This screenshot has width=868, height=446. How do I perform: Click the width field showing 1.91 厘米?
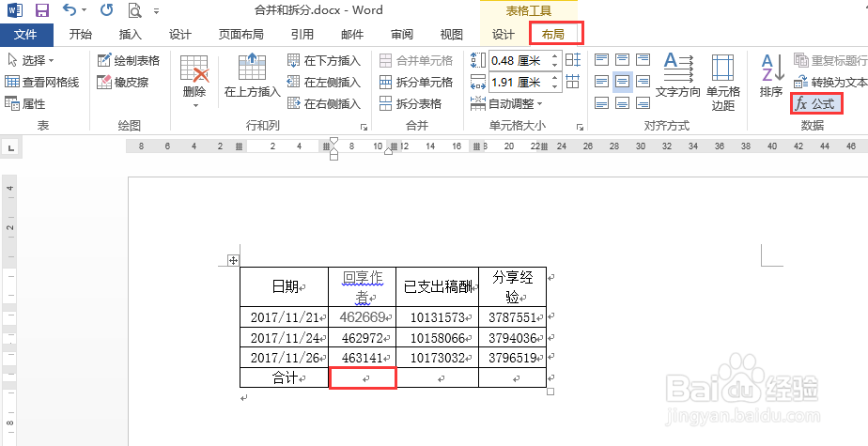[519, 83]
